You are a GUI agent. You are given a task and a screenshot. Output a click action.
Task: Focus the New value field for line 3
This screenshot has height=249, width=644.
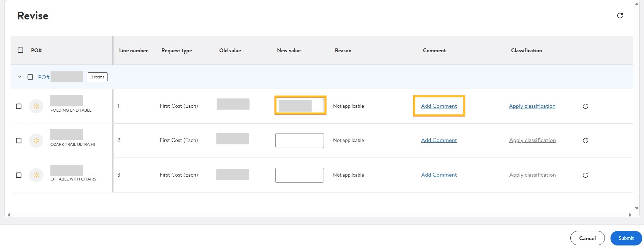pos(300,175)
